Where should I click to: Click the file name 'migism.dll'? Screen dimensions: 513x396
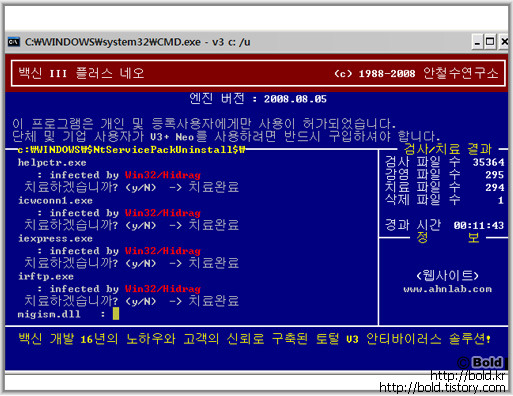pyautogui.click(x=49, y=314)
